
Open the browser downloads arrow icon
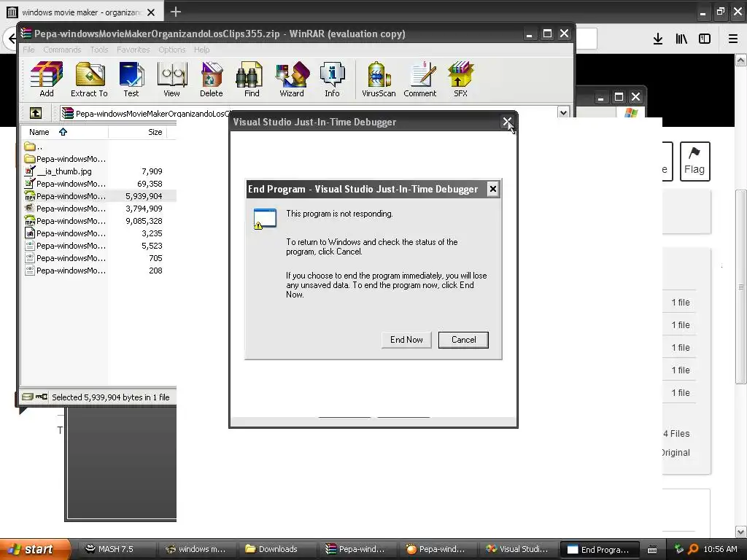(658, 39)
